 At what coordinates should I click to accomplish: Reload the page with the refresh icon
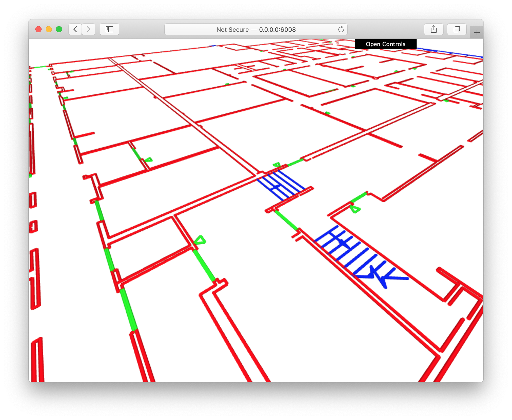click(x=341, y=29)
